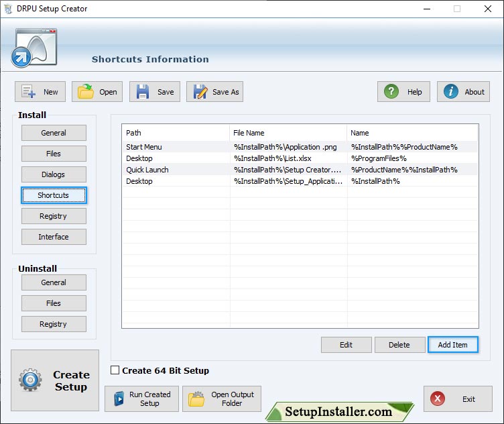Screen dimensions: 504x424
Task: Click the Create Setup gear icon
Action: tap(30, 380)
